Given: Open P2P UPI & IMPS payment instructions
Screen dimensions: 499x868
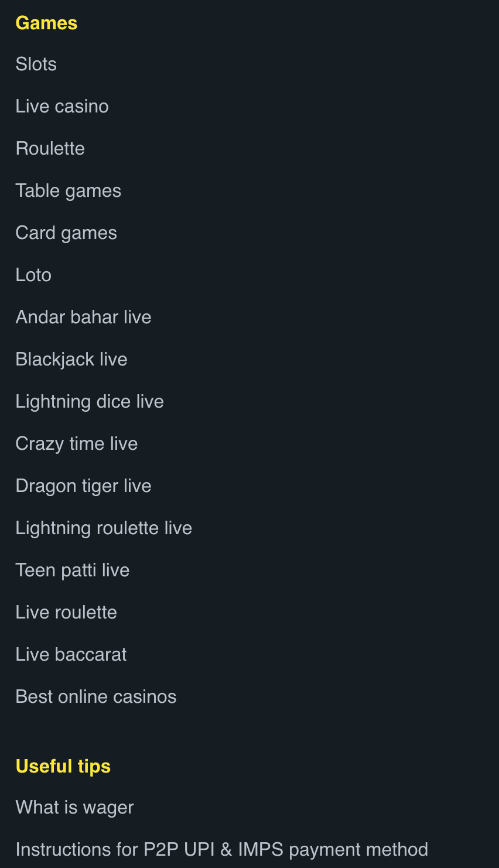Looking at the screenshot, I should 222,849.
